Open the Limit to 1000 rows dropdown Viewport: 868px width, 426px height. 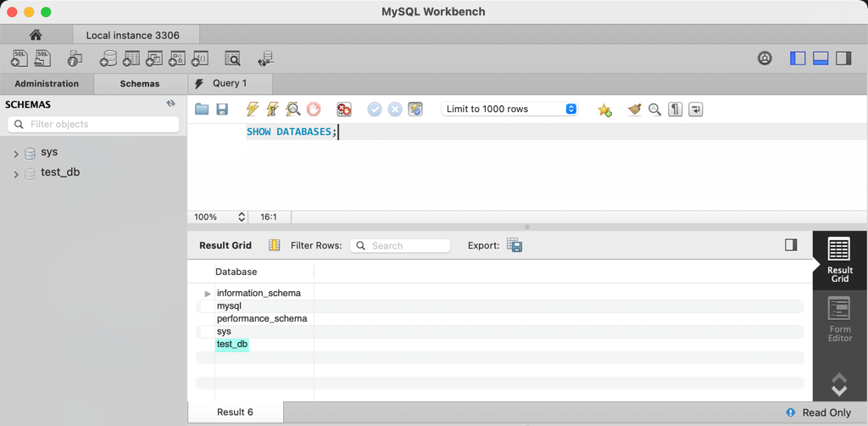[x=509, y=109]
